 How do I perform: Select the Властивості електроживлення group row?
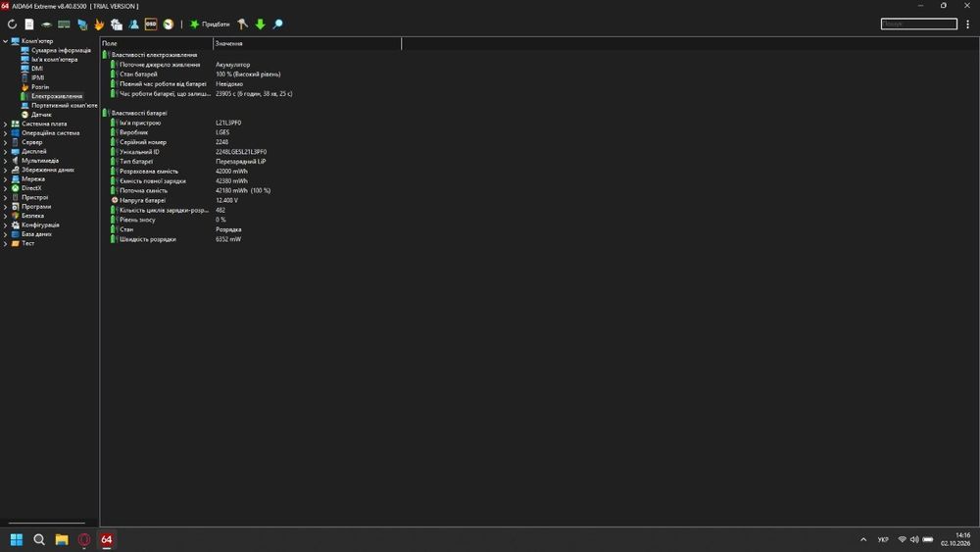[154, 55]
